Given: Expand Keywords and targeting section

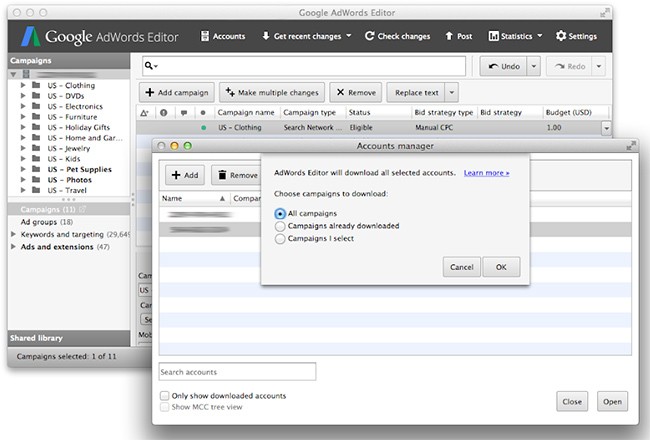Looking at the screenshot, I should [13, 234].
